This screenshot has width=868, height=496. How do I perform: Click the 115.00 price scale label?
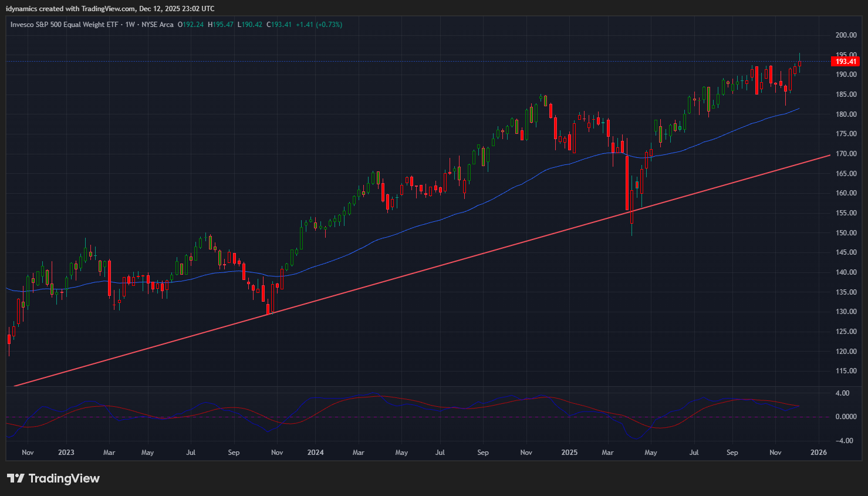click(x=846, y=371)
